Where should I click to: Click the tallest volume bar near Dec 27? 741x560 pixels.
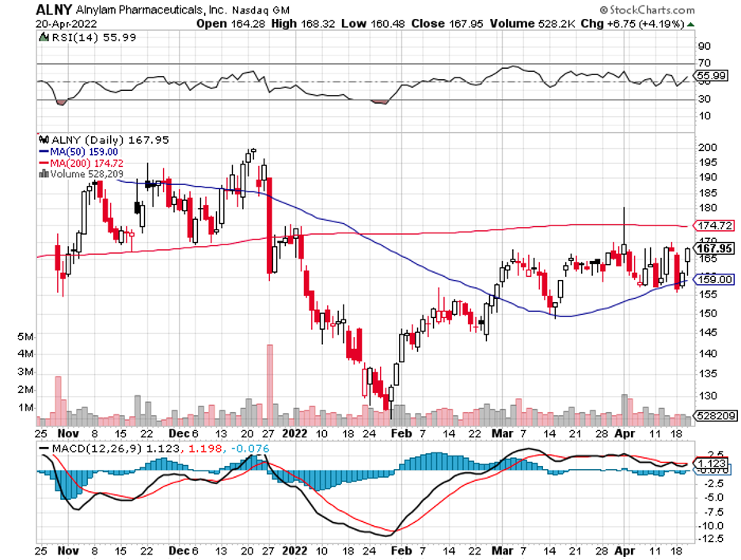pos(270,385)
